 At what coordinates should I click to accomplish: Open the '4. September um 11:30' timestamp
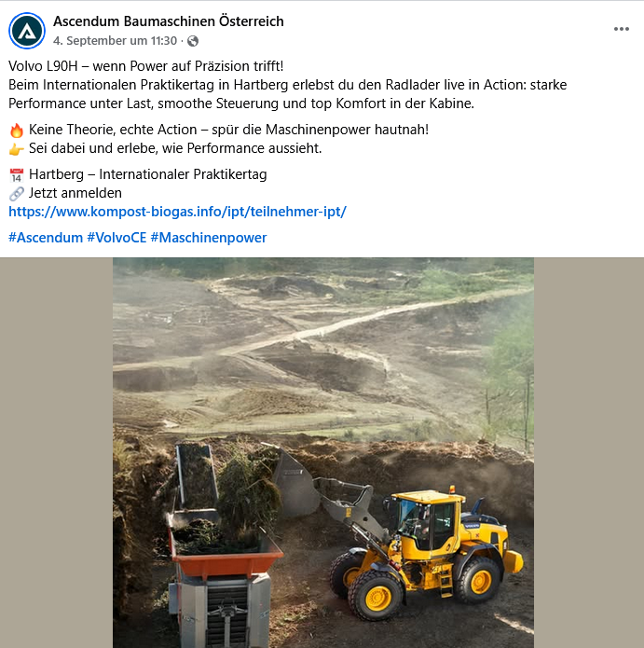click(115, 40)
